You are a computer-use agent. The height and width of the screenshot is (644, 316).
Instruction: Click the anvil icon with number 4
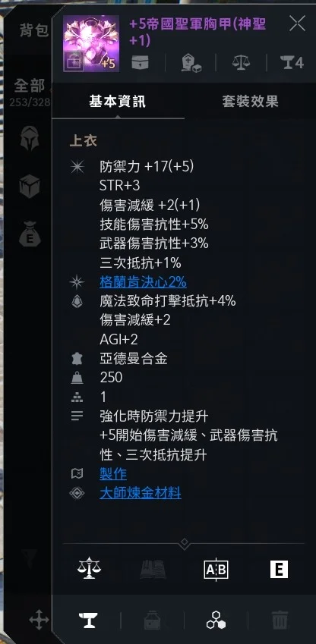point(292,63)
